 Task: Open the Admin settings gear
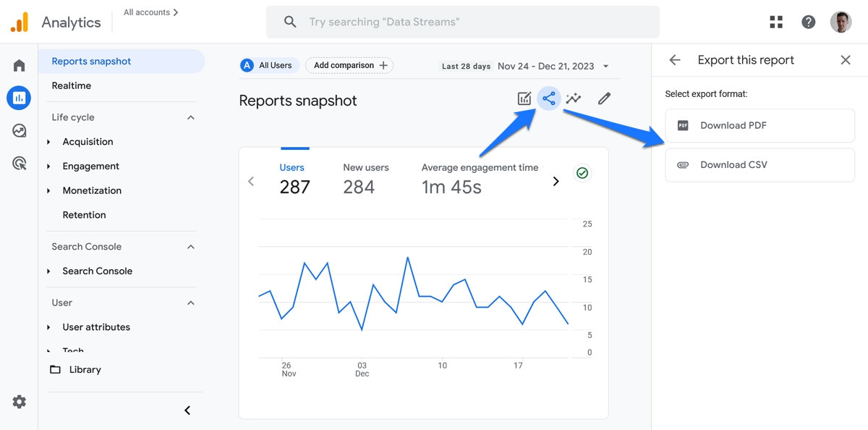tap(19, 402)
